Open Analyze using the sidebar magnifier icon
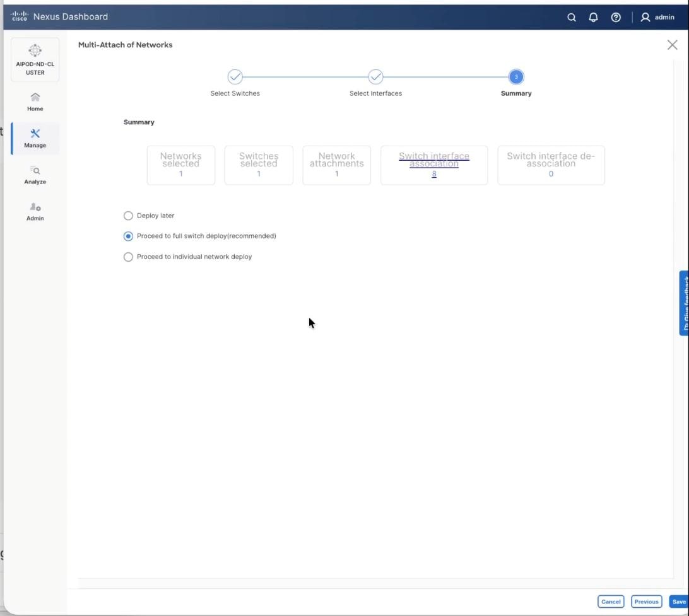 coord(35,173)
